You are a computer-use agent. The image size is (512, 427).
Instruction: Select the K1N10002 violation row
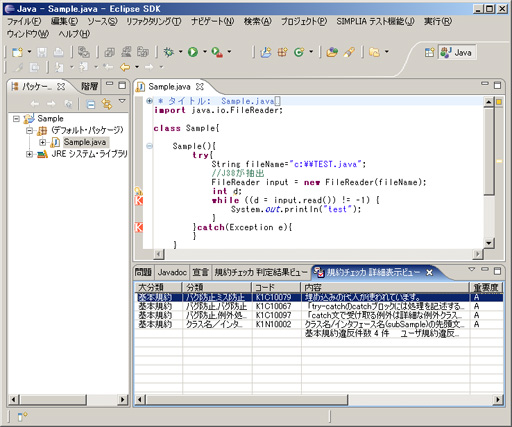click(320, 324)
